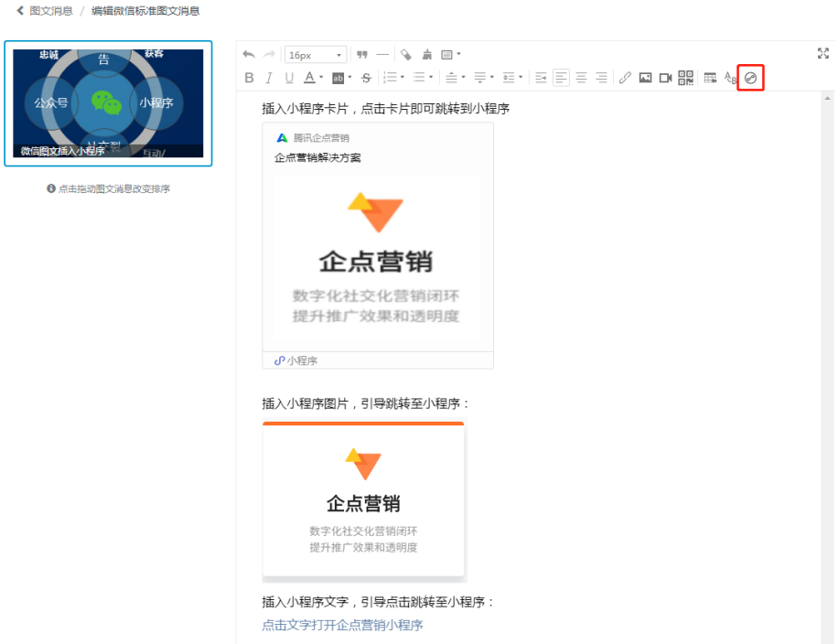Align text center
The image size is (838, 644).
[x=582, y=78]
